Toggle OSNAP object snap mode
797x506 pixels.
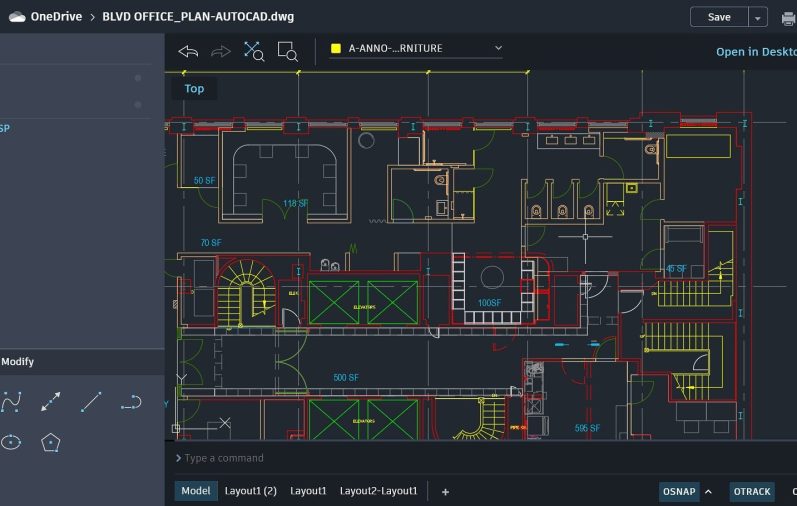pos(679,491)
